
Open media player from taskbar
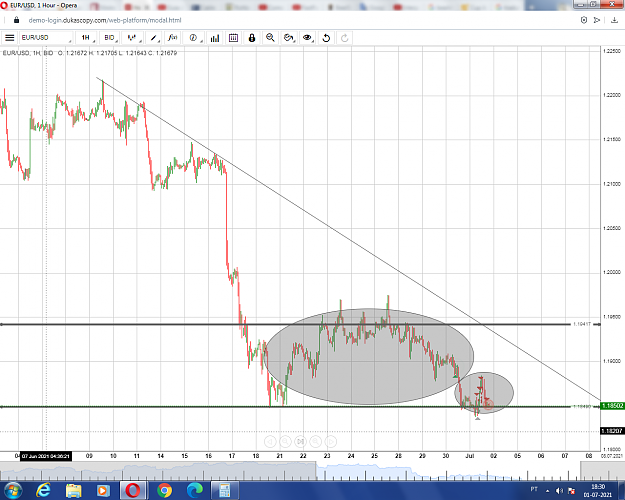(x=103, y=490)
